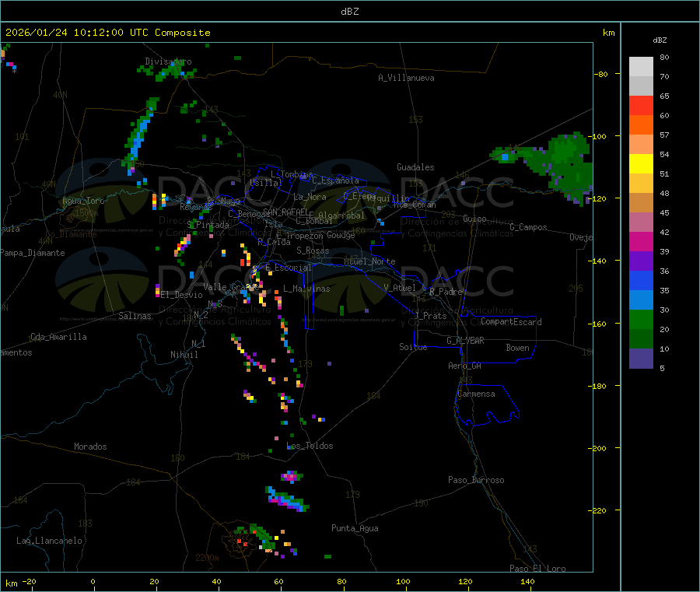Click the Aero_GA map label

click(x=465, y=366)
